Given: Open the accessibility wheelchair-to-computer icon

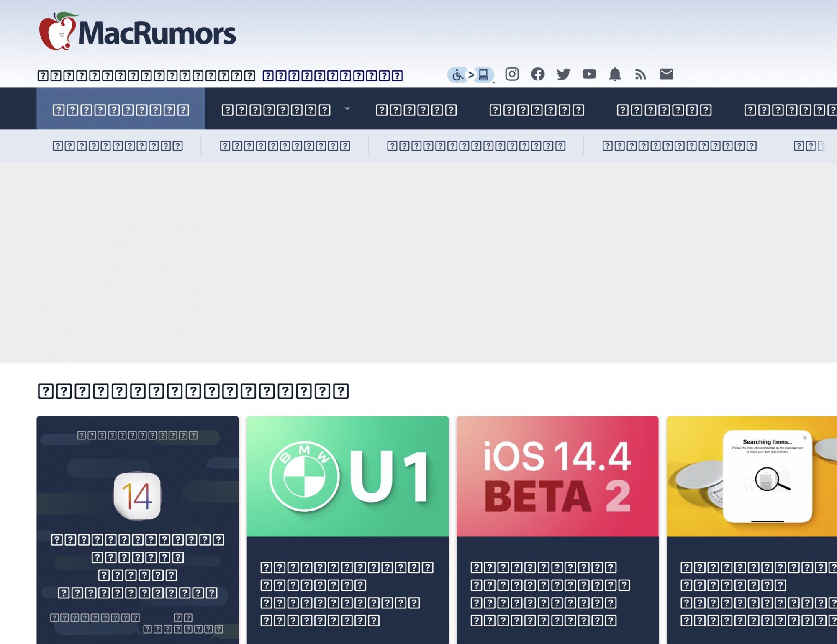Looking at the screenshot, I should tap(470, 75).
